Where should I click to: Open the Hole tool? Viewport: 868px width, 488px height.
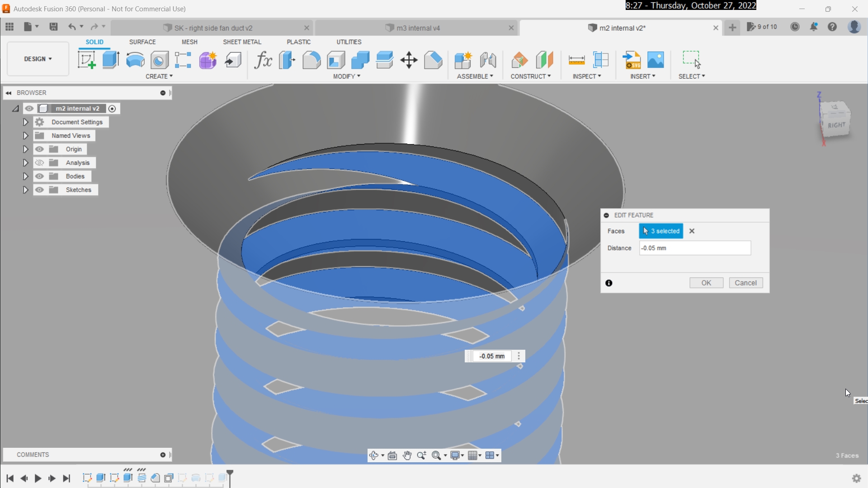[x=159, y=60]
